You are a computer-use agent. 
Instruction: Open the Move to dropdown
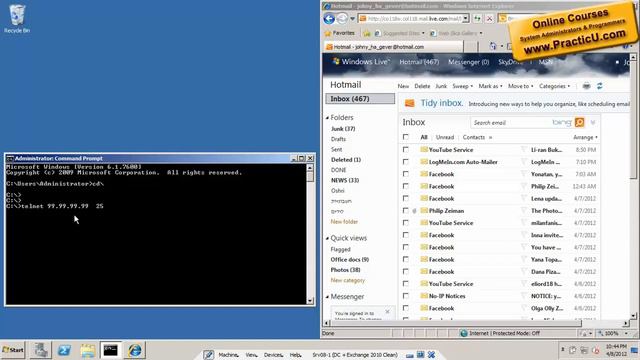pyautogui.click(x=520, y=86)
